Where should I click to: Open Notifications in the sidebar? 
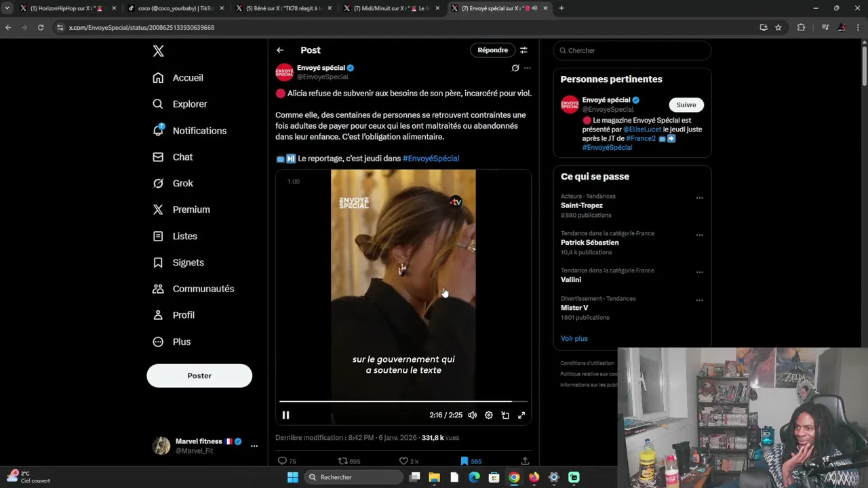tap(190, 131)
